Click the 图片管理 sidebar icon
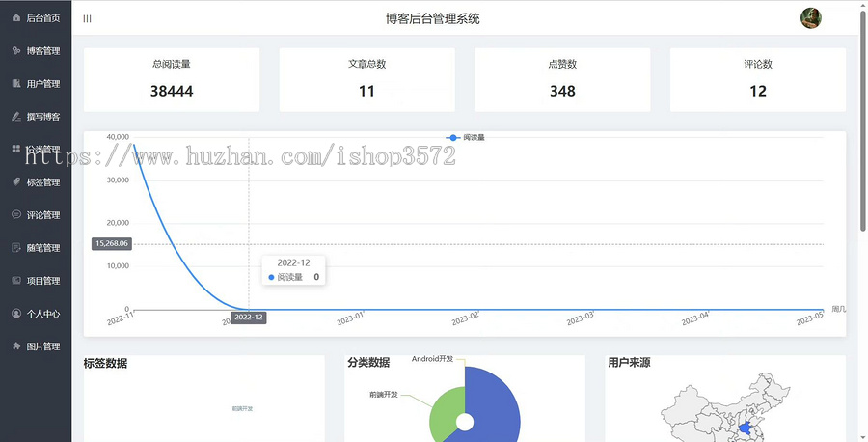Image resolution: width=868 pixels, height=442 pixels. tap(16, 346)
